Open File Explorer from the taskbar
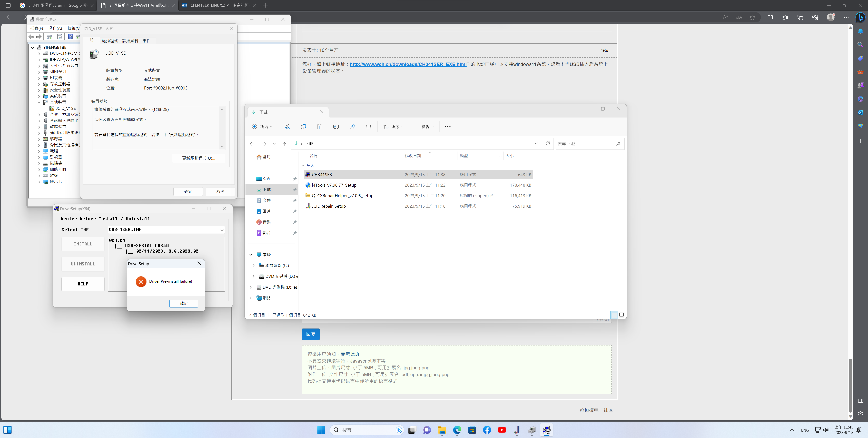 (x=442, y=430)
